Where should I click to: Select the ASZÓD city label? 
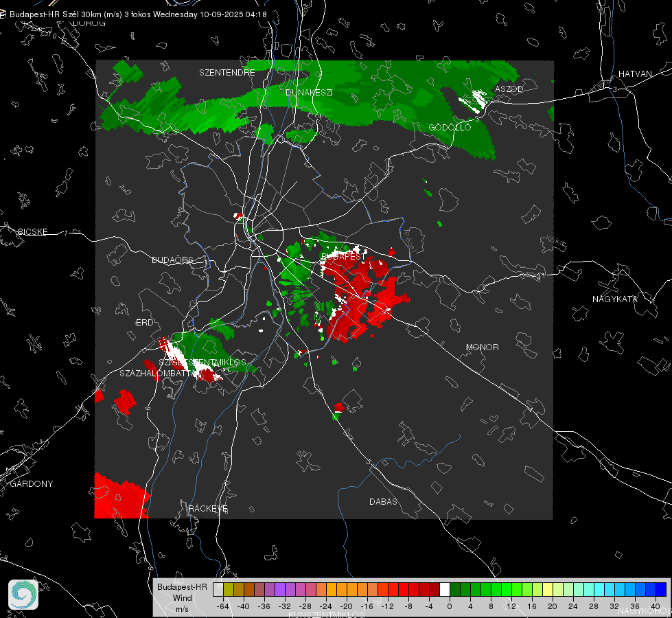(x=509, y=89)
